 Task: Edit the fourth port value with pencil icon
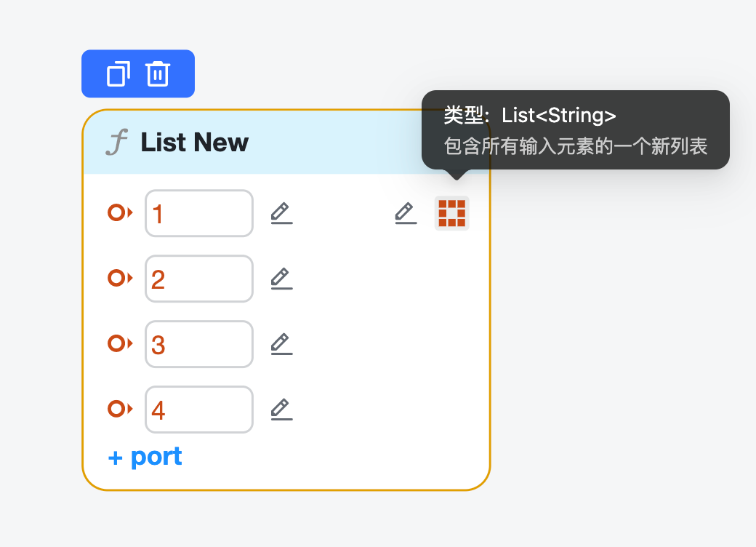[281, 410]
